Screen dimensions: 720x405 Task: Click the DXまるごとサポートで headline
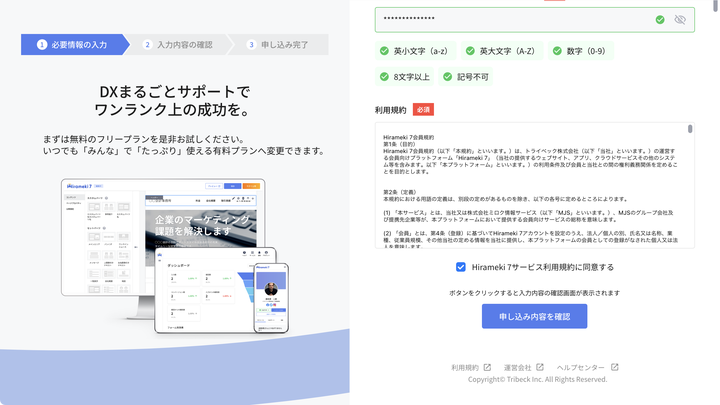pyautogui.click(x=174, y=92)
